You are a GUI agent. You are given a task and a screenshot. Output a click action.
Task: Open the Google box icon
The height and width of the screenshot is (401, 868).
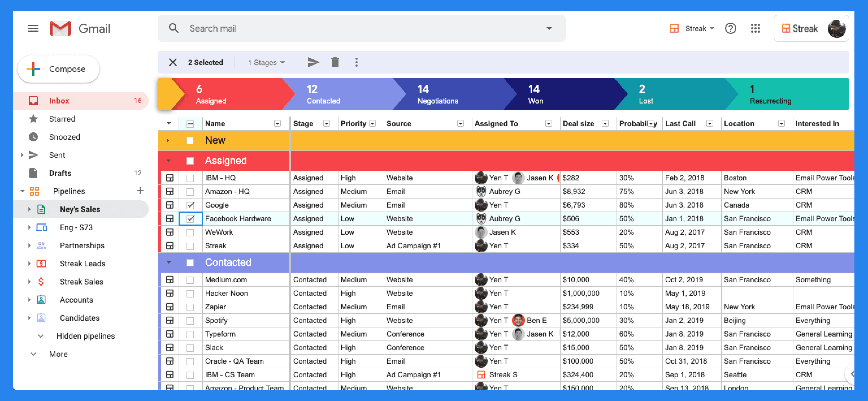pyautogui.click(x=170, y=205)
